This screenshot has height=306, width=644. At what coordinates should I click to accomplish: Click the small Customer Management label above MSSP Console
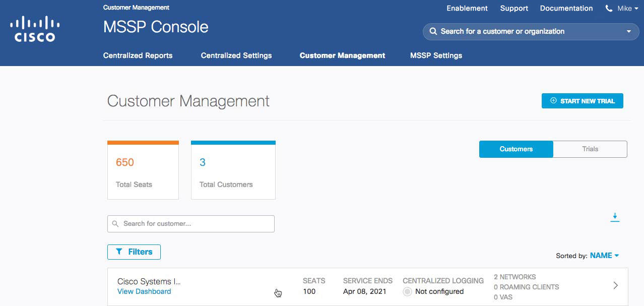(136, 8)
